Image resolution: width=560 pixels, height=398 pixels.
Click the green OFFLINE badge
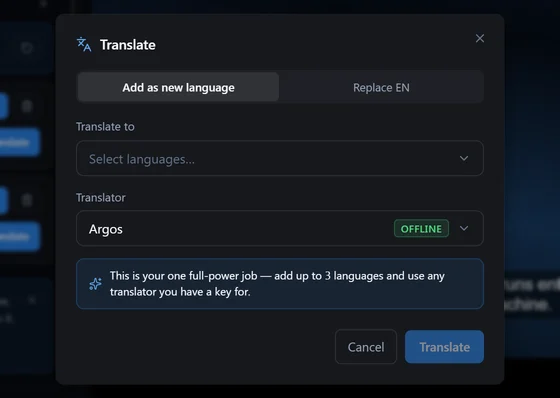pyautogui.click(x=421, y=229)
